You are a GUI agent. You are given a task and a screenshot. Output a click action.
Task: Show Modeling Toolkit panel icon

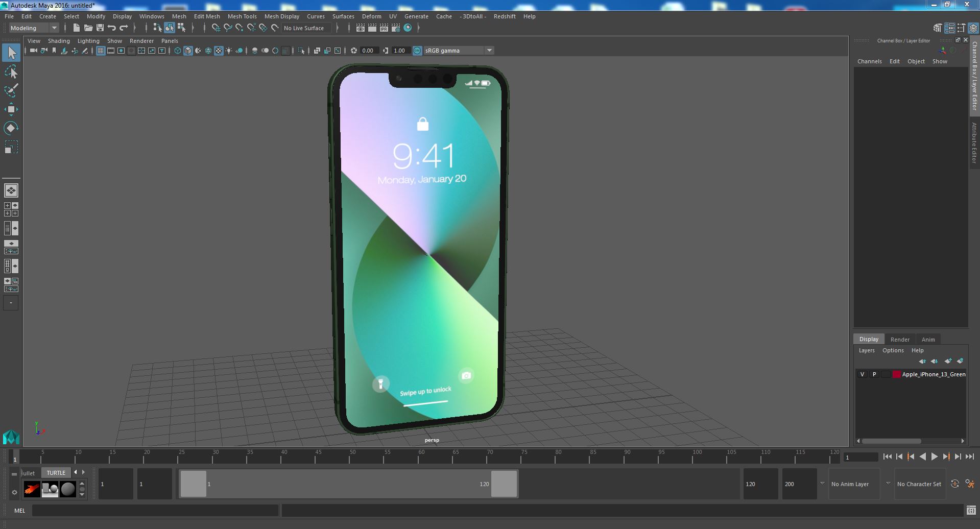[x=937, y=28]
